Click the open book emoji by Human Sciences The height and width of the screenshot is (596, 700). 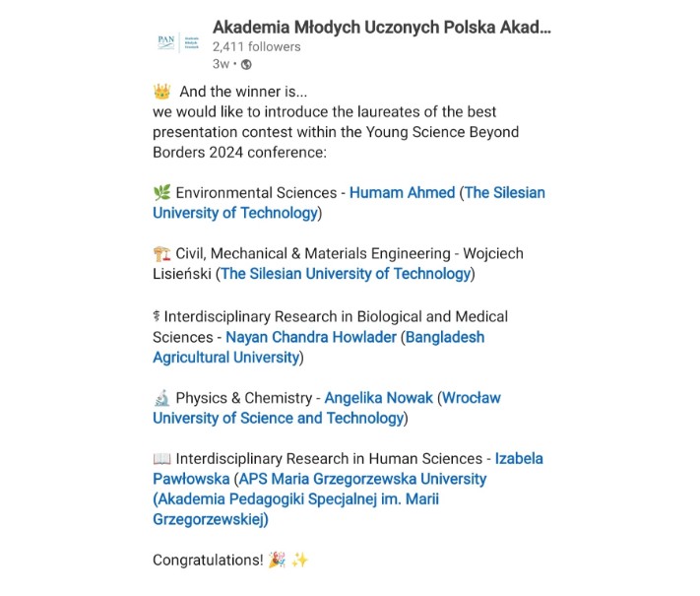(161, 459)
